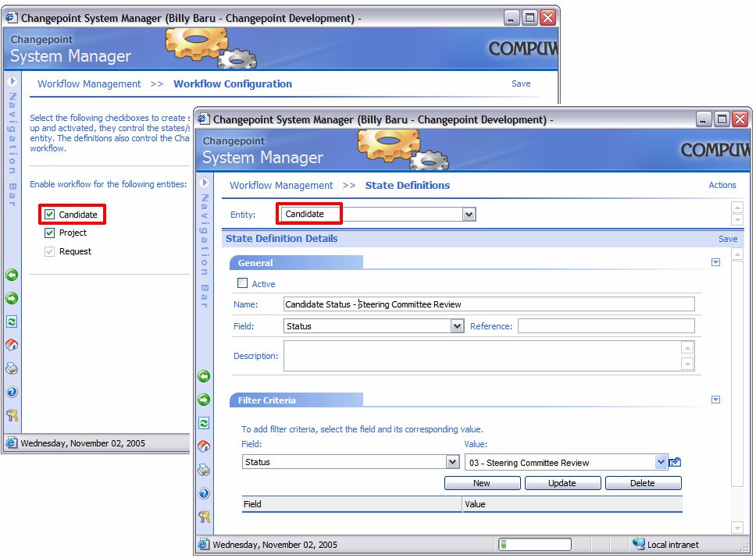Click the keys icon in State Definitions sidebar
Screen dimensions: 756x558
[x=204, y=516]
